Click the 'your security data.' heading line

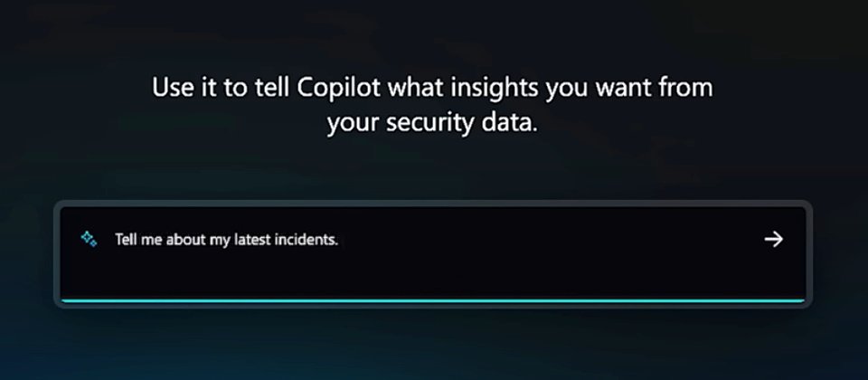[x=432, y=124]
